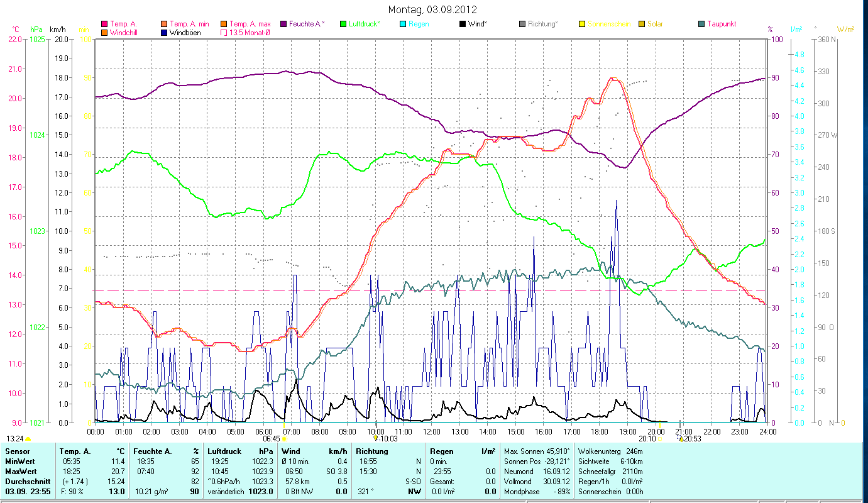Click the 0 Bft NW wind strength

click(298, 491)
